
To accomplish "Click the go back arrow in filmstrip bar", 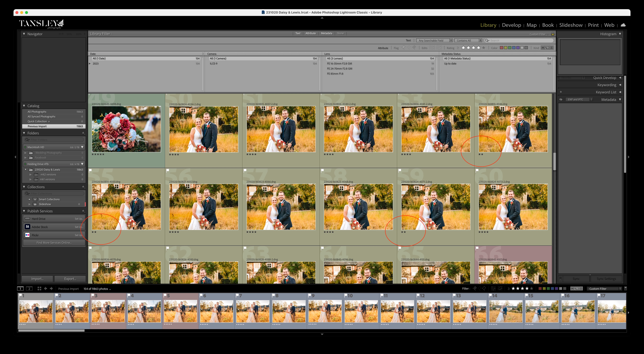I will (x=46, y=289).
